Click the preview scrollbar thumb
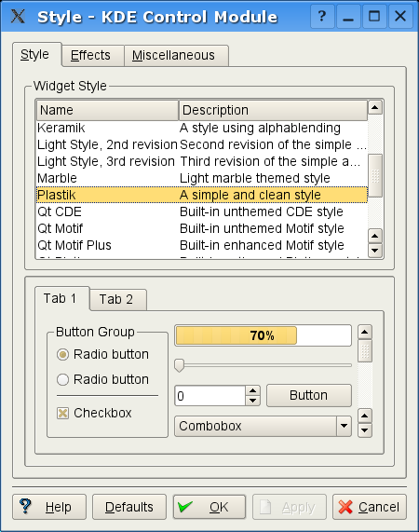419x532 pixels. (365, 351)
